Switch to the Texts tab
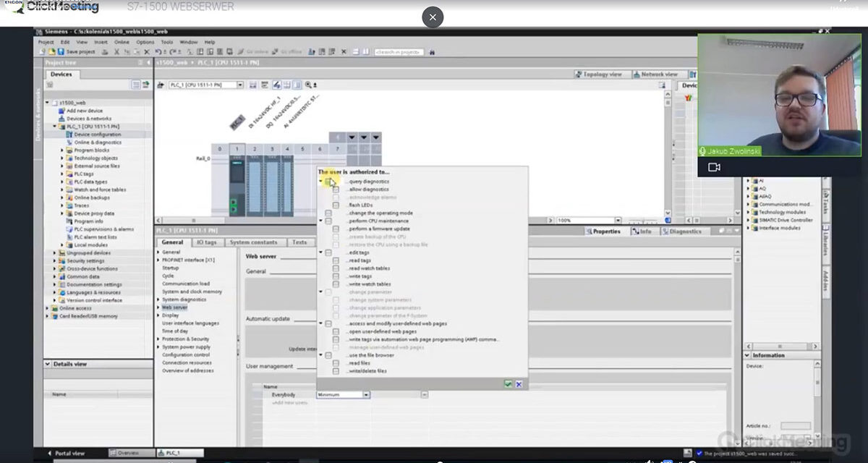Screen dimensions: 868x463 point(299,242)
